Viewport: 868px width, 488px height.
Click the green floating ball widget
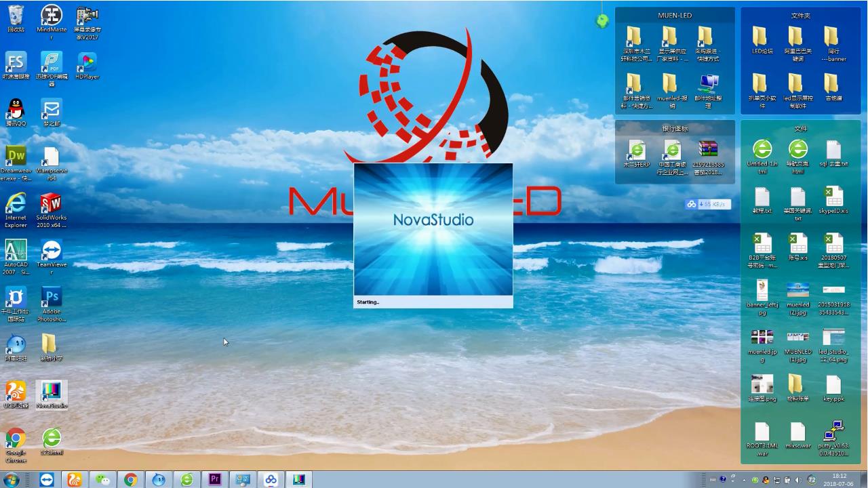point(602,21)
